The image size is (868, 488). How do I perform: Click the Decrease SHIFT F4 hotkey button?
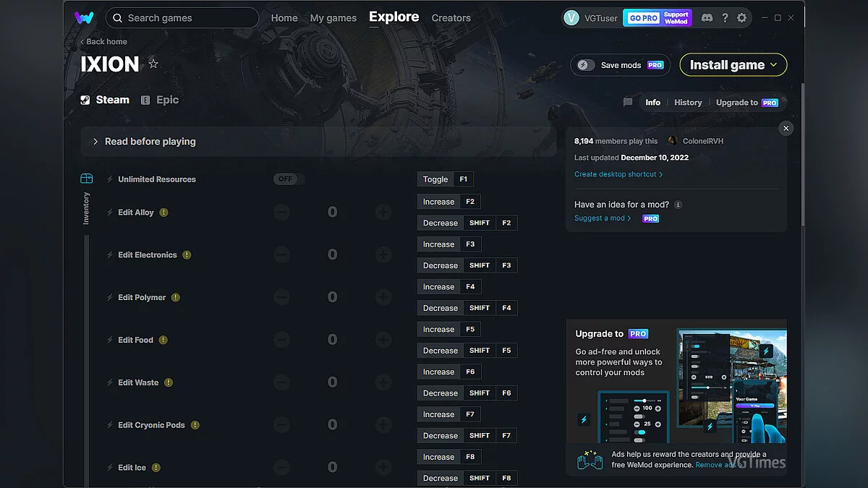click(x=467, y=308)
